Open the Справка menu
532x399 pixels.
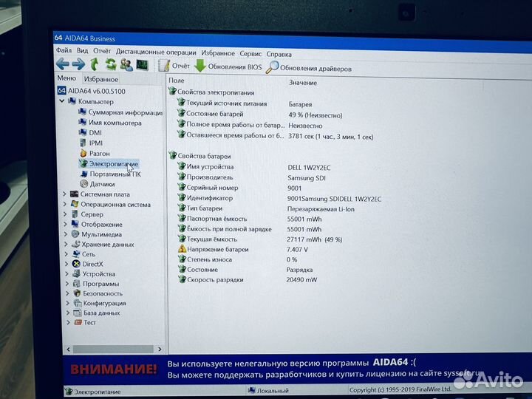(x=279, y=54)
